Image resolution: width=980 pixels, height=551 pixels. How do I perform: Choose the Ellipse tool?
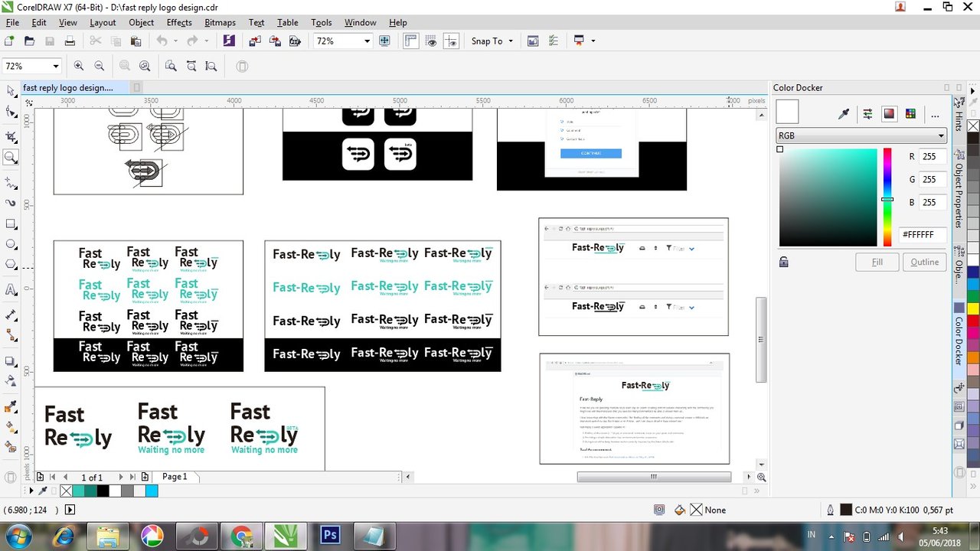(11, 245)
